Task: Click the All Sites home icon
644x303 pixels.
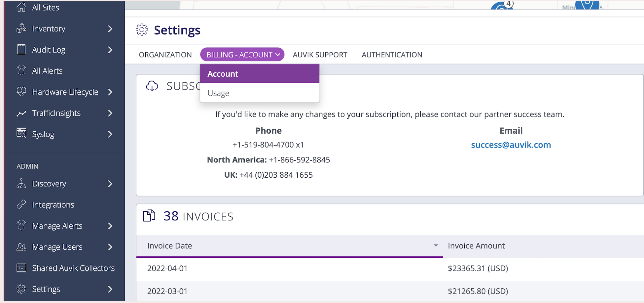Action: [x=21, y=7]
